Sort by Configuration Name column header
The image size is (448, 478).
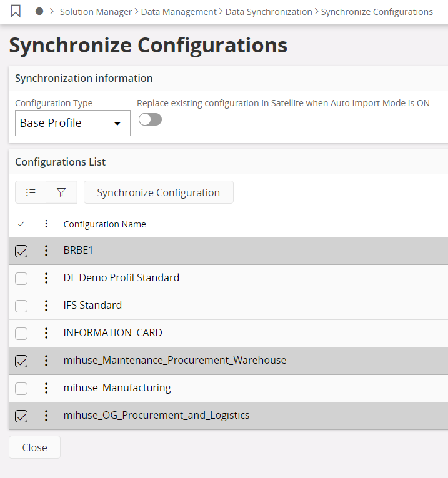pyautogui.click(x=104, y=224)
